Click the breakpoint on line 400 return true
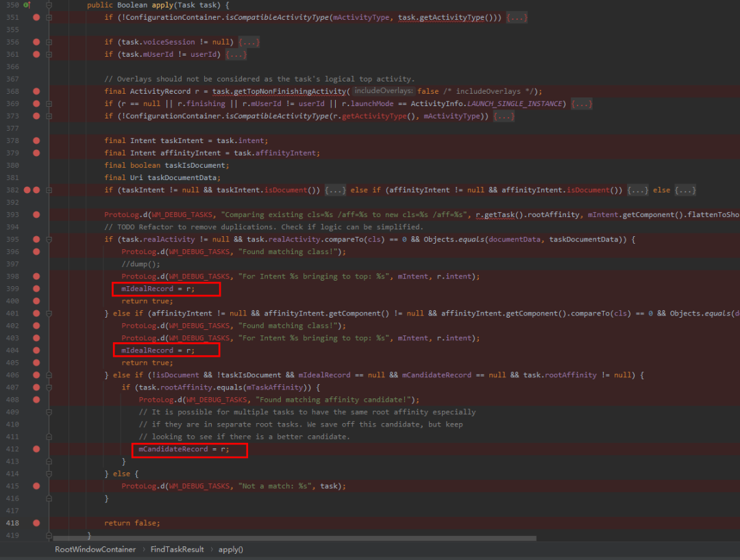Image resolution: width=740 pixels, height=560 pixels. [36, 301]
